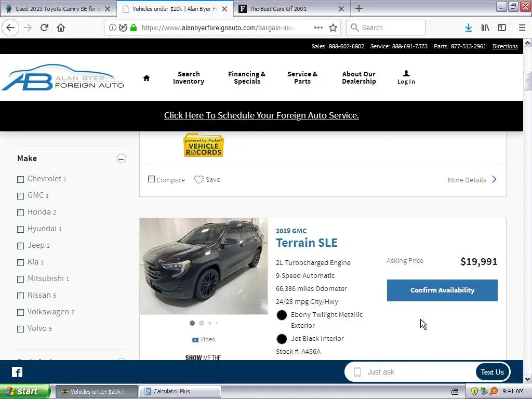Play the Video icon under Terrain photo

click(x=195, y=340)
